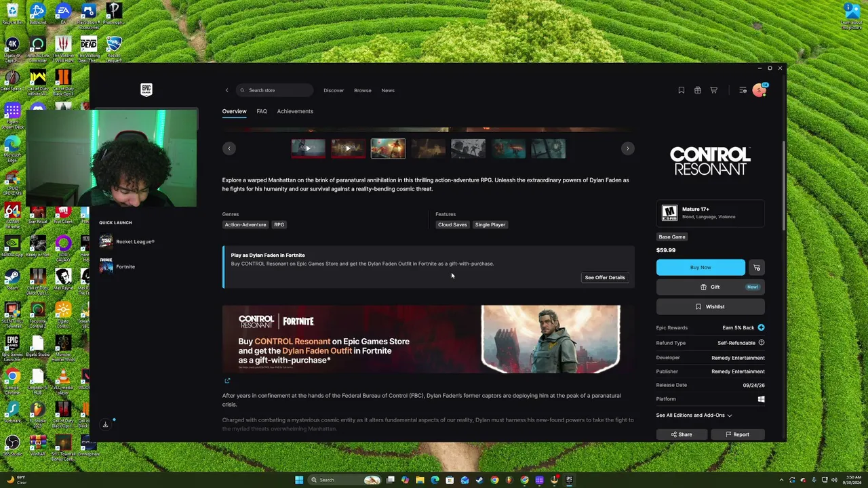Click the Base Game label
Image resolution: width=868 pixels, height=488 pixels.
(672, 237)
